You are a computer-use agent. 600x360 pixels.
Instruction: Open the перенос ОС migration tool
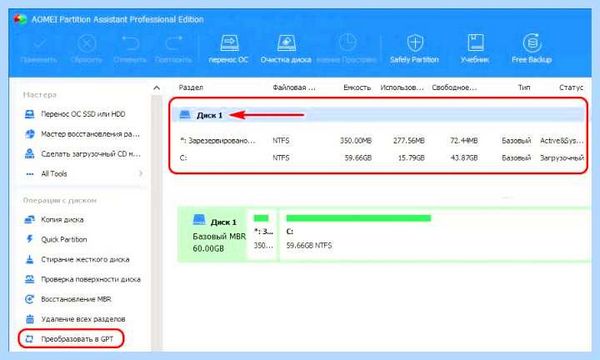[x=229, y=49]
